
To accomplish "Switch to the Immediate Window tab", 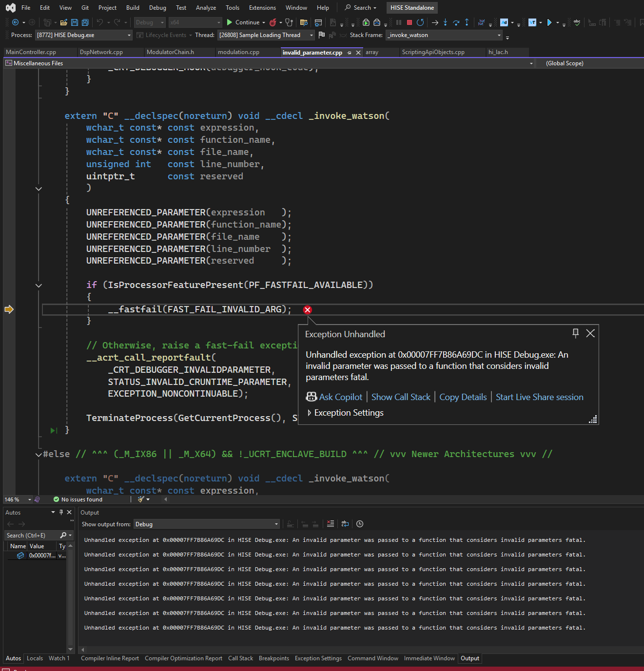I will (x=429, y=658).
